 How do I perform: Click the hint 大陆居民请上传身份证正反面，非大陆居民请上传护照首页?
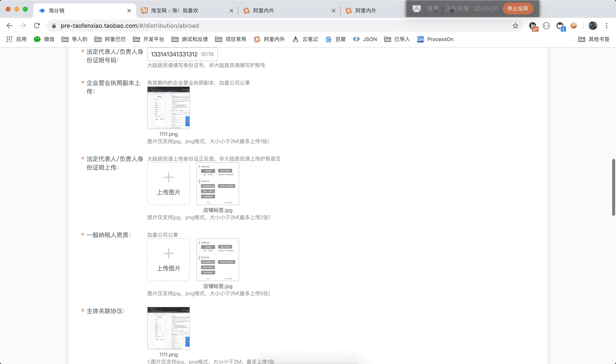click(214, 159)
